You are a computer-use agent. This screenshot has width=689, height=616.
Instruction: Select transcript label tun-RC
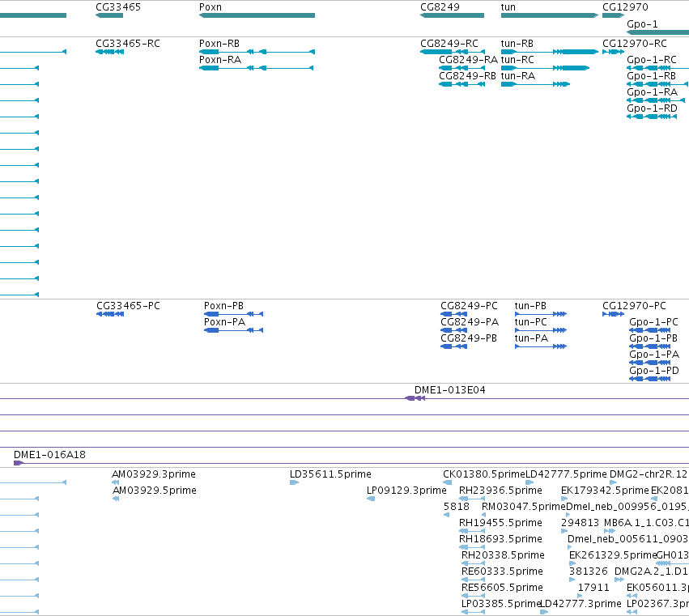tap(517, 60)
